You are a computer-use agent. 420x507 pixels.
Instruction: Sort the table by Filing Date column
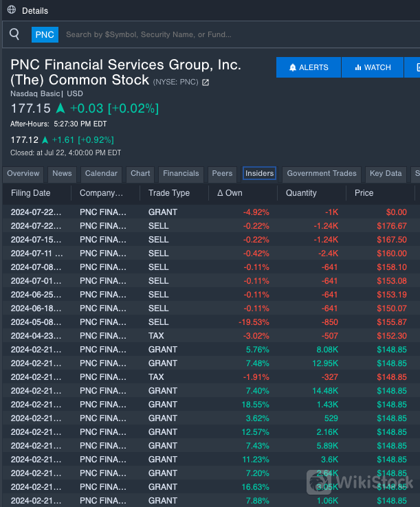pyautogui.click(x=31, y=193)
